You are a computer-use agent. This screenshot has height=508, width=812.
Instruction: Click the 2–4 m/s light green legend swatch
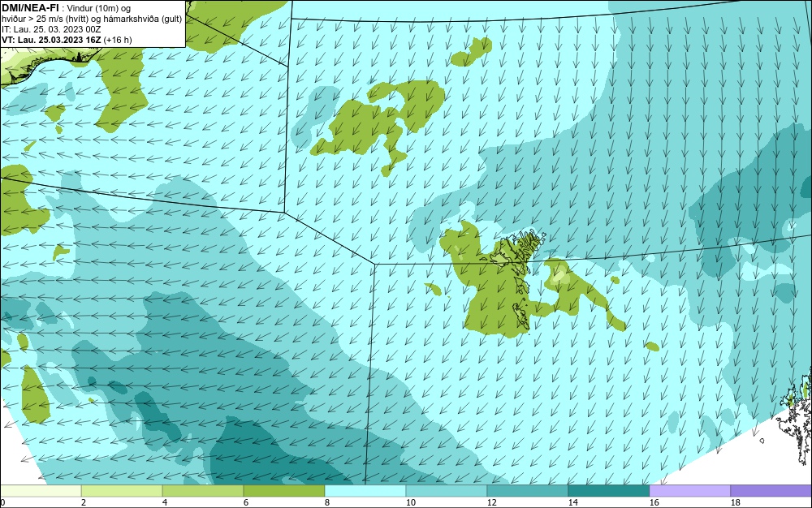tap(122, 490)
